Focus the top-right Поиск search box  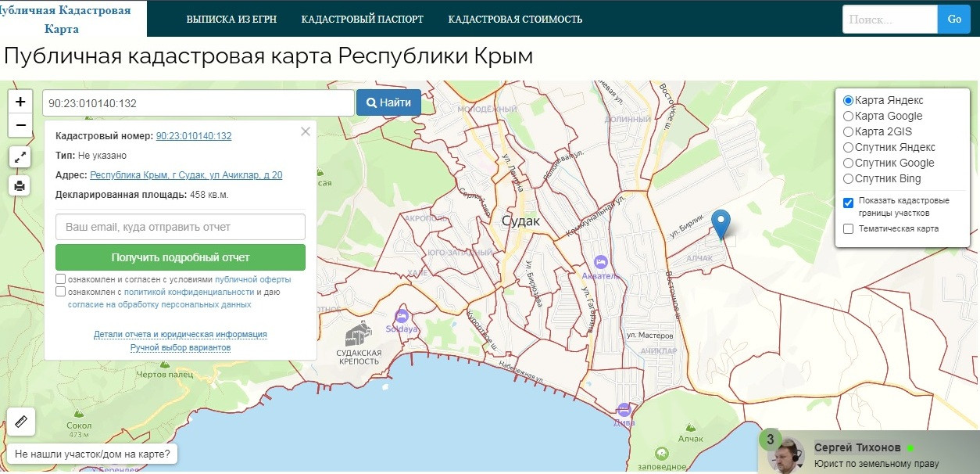click(890, 20)
